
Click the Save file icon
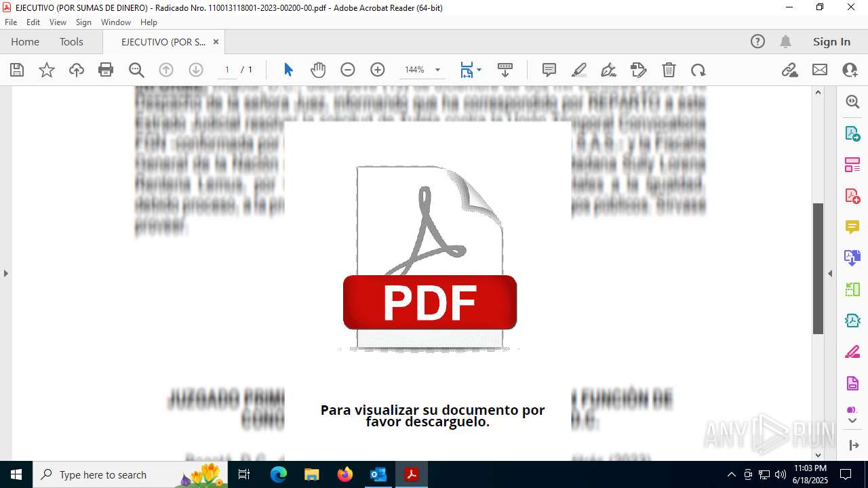tap(17, 70)
